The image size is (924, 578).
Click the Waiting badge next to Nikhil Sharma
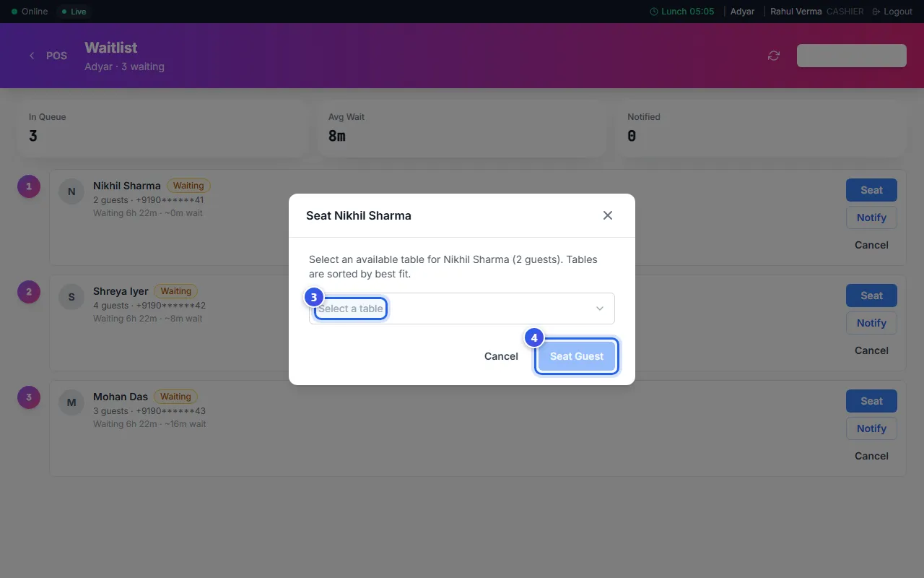tap(188, 186)
